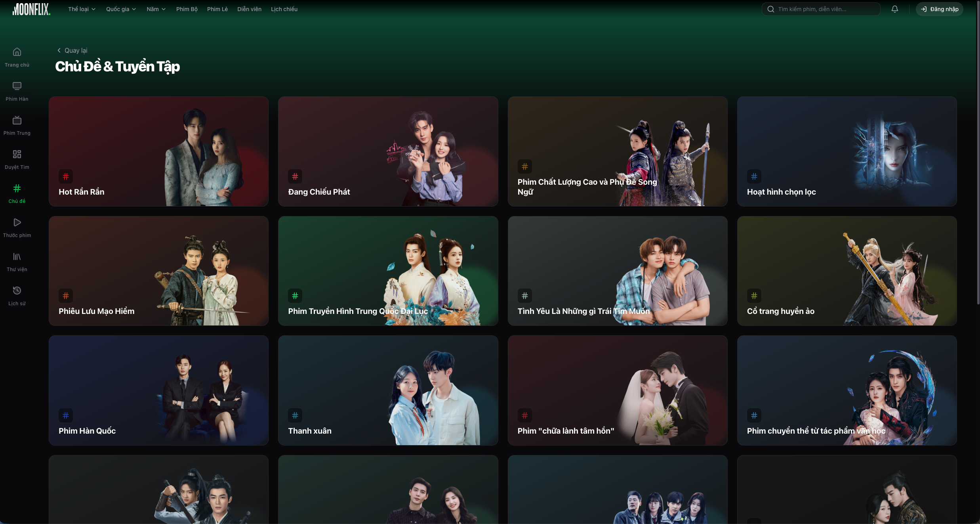Screen dimensions: 980x524
Task: Open the MOONFLIX logo home link
Action: (31, 9)
